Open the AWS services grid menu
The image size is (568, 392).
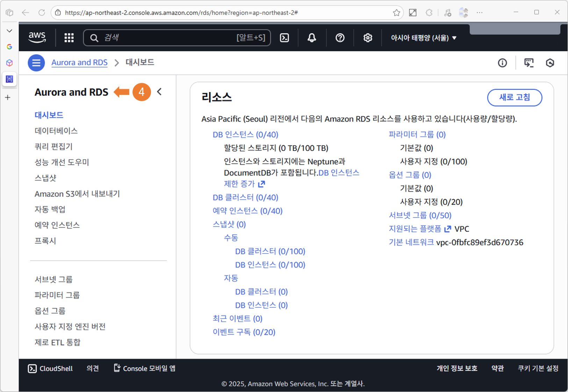(69, 38)
